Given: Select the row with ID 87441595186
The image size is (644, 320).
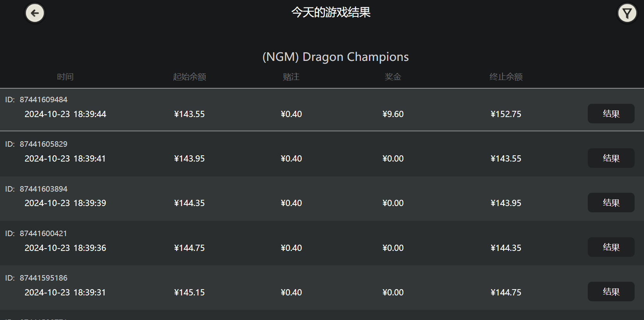Looking at the screenshot, I should point(44,278).
